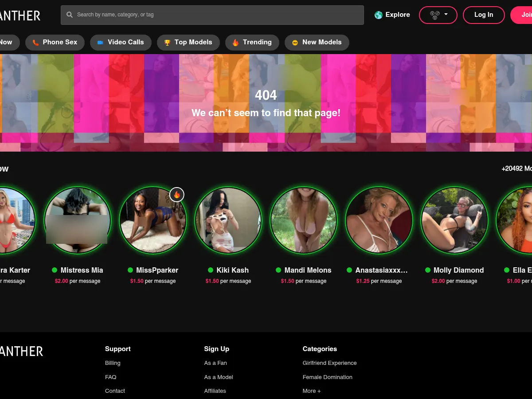Open the Billing support link
532x399 pixels.
tap(113, 363)
